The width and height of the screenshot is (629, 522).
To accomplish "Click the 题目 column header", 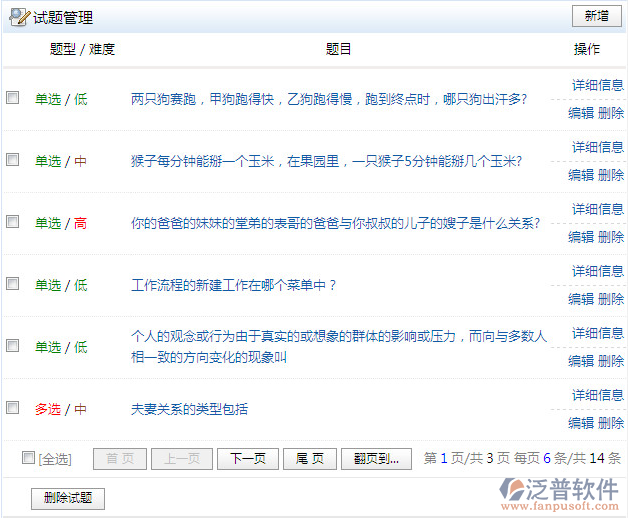I will click(x=338, y=49).
